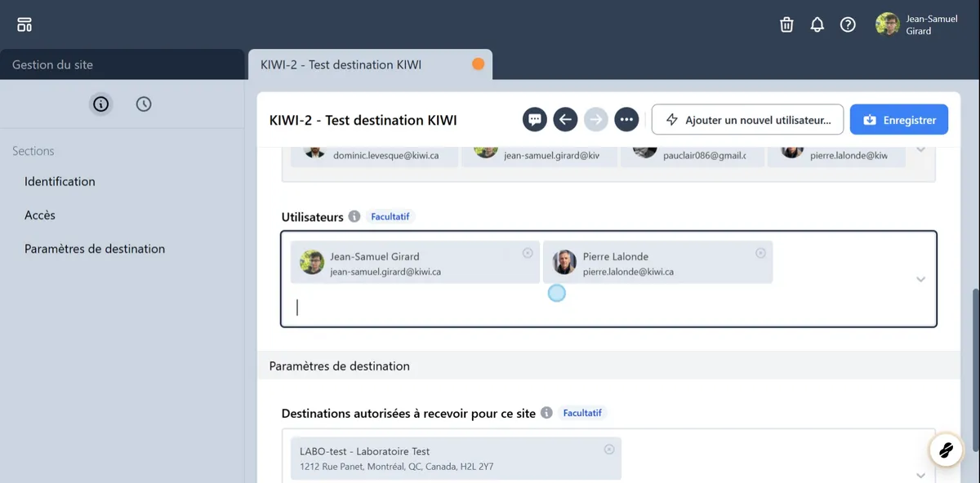Open the help question mark icon

coord(848,24)
